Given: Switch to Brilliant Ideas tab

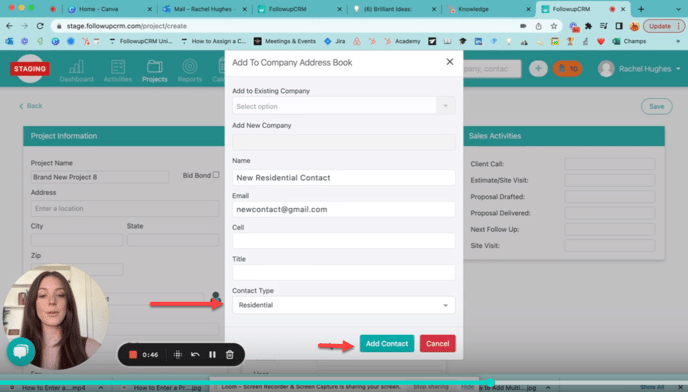Looking at the screenshot, I should pyautogui.click(x=394, y=9).
